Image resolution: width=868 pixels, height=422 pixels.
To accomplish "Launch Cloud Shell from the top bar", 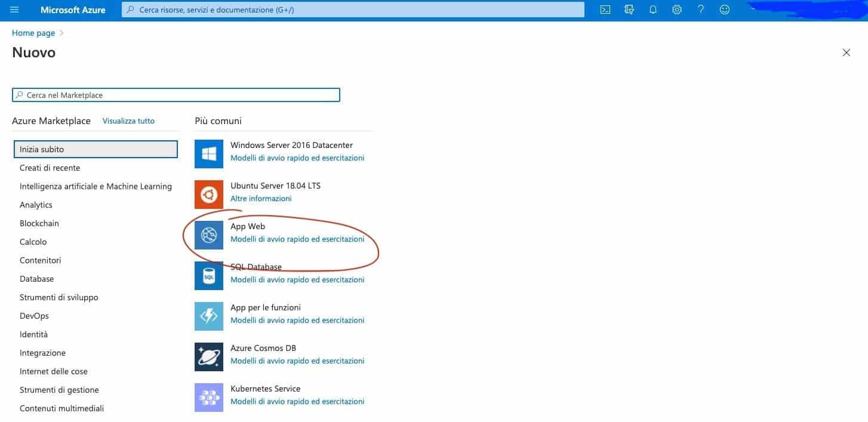I will [x=605, y=10].
